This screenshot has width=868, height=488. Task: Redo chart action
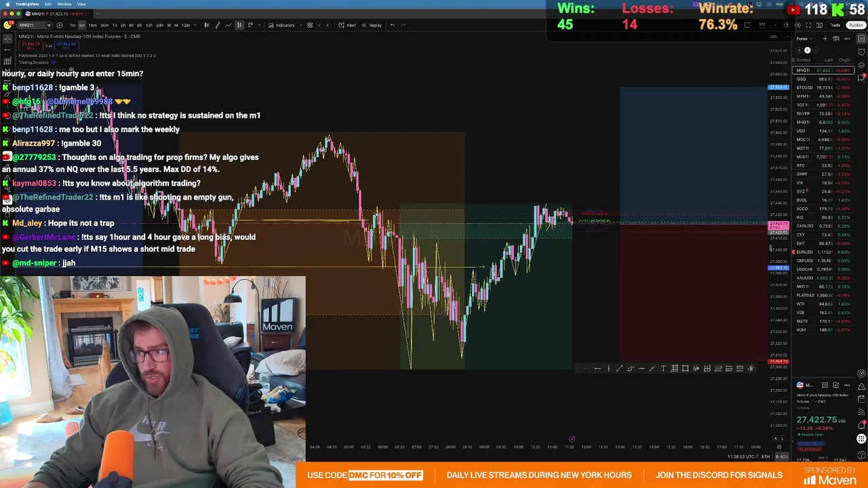[403, 25]
